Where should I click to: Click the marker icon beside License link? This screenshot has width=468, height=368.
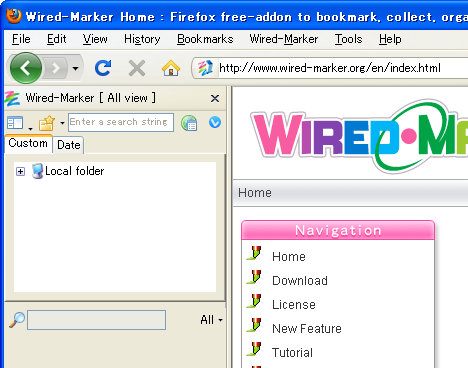tap(254, 301)
